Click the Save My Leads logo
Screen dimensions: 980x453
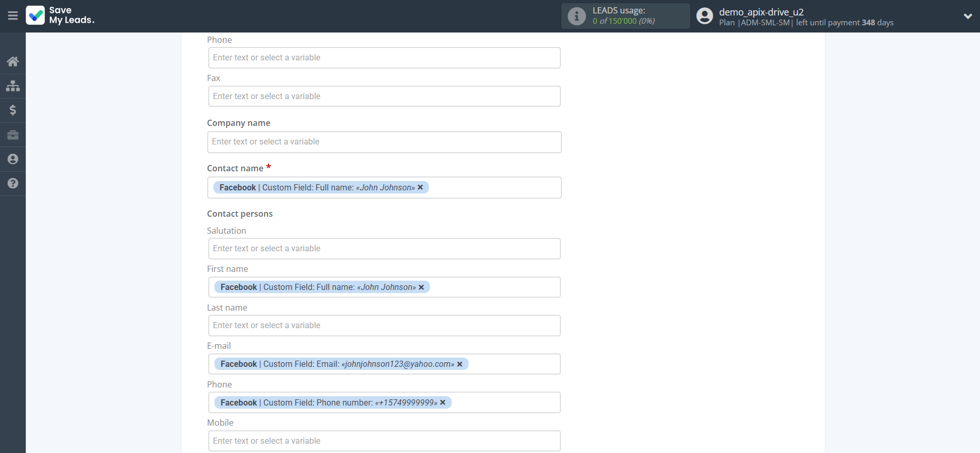[60, 15]
